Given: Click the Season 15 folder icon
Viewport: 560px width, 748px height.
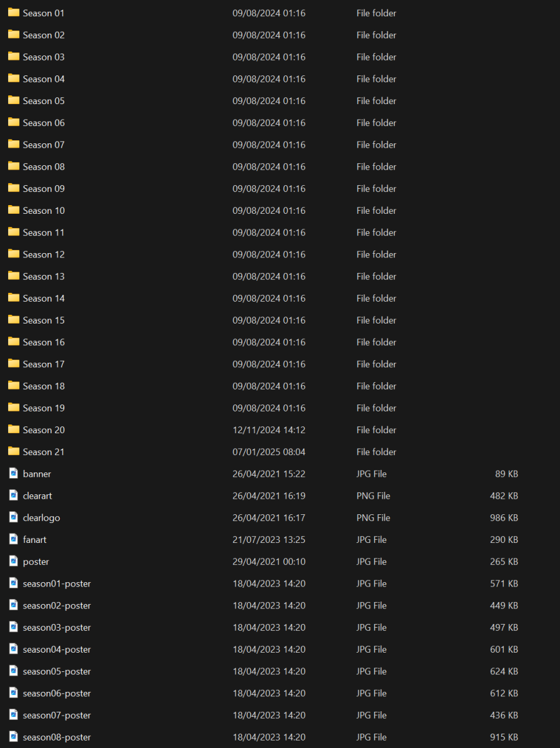Looking at the screenshot, I should 13,320.
